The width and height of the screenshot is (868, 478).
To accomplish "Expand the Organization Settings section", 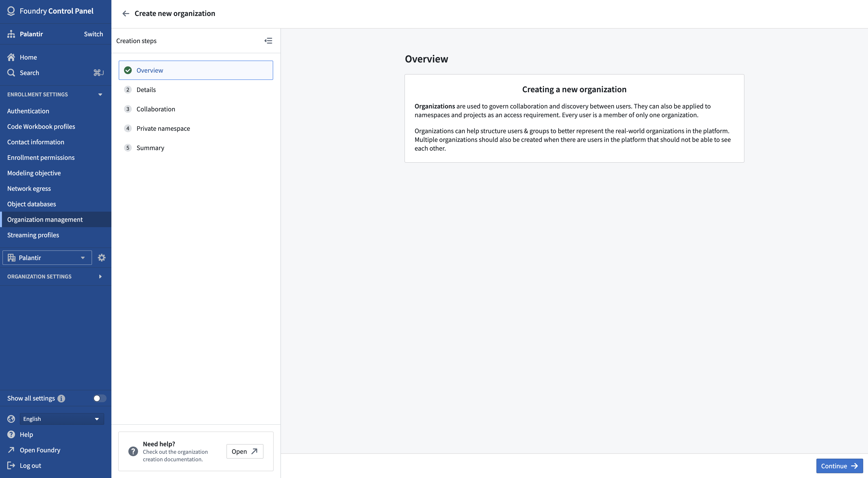I will tap(100, 277).
